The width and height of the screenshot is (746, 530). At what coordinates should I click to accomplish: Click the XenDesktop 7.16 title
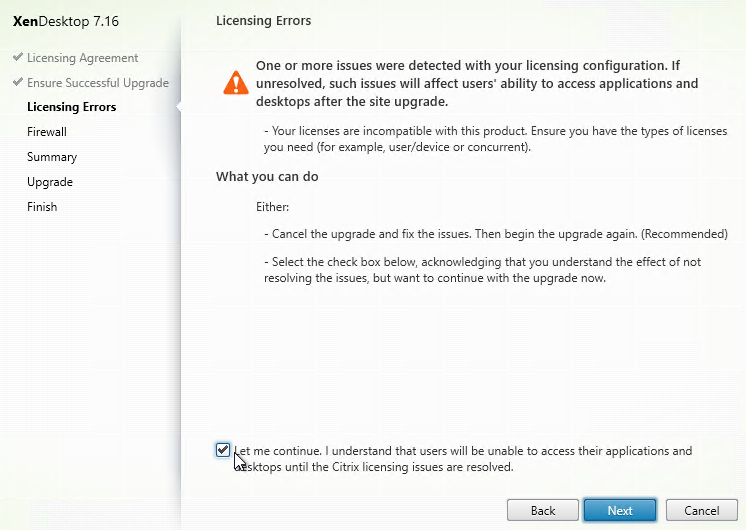click(x=66, y=21)
